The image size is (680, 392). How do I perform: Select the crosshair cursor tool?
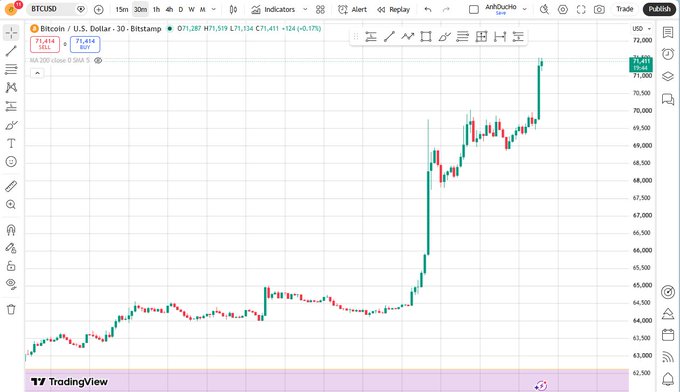click(x=11, y=33)
